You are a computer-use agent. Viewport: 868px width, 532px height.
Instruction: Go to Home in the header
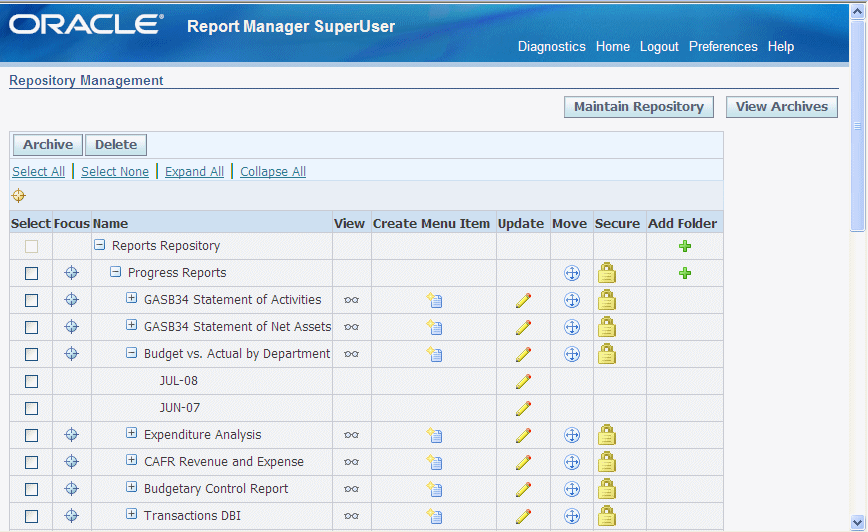[613, 47]
